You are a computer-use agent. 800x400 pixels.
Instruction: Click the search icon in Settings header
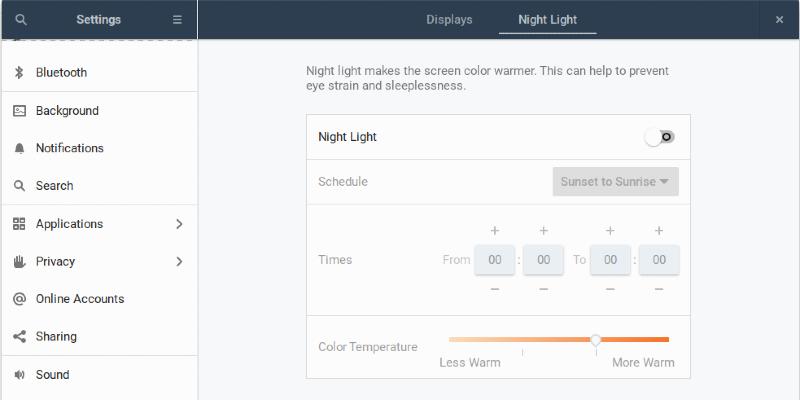click(21, 19)
